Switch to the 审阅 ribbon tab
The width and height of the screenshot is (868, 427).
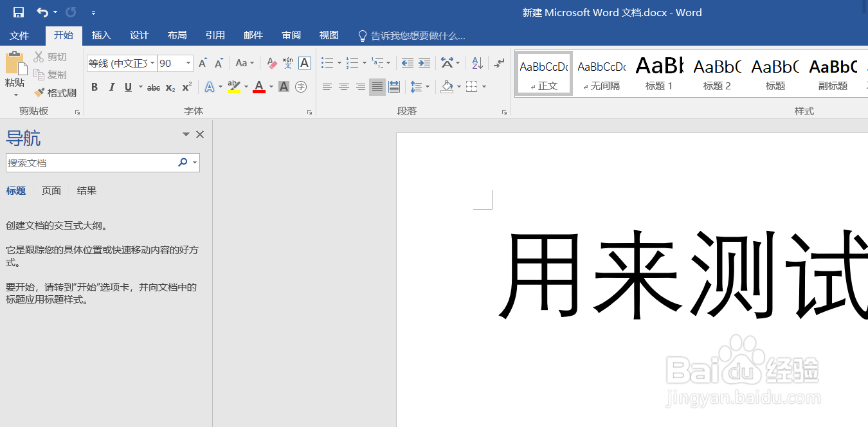pyautogui.click(x=291, y=35)
